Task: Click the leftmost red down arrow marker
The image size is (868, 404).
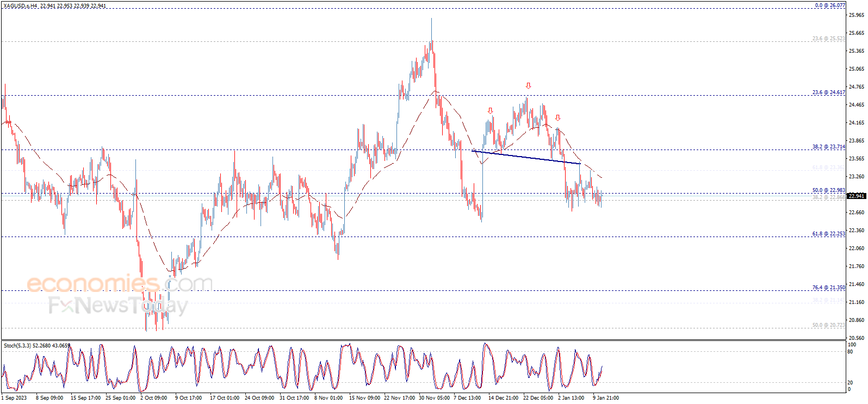Action: pos(490,111)
